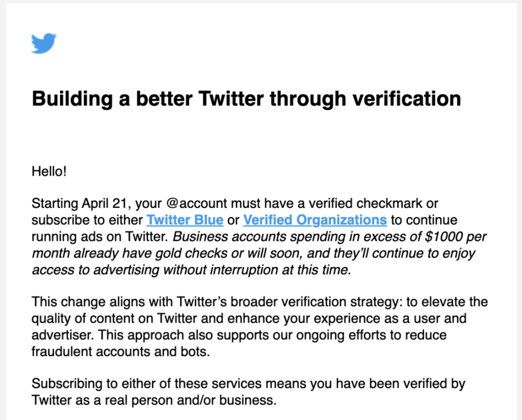Open the Verified Organizations link
The height and width of the screenshot is (420, 522).
[x=315, y=220]
